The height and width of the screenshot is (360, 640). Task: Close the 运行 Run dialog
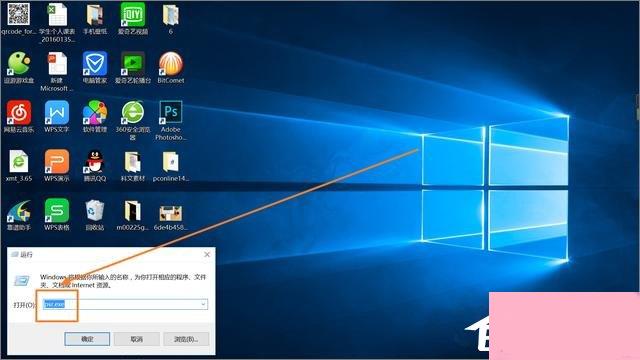point(207,254)
